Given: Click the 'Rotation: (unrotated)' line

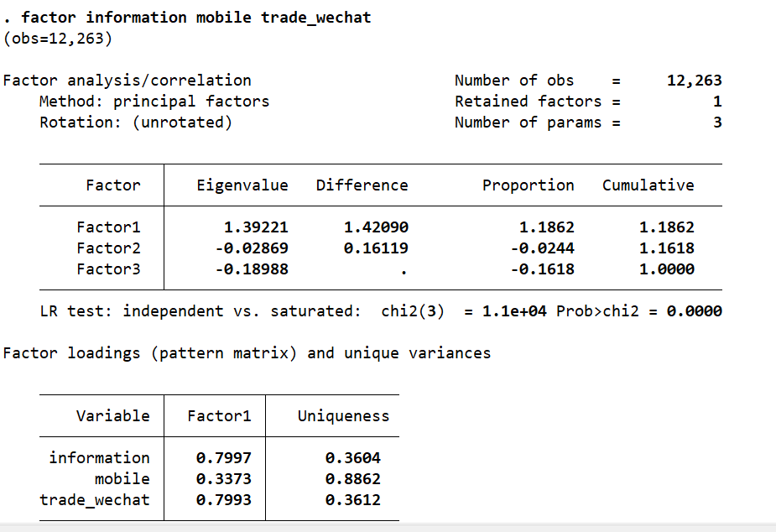Looking at the screenshot, I should pyautogui.click(x=136, y=123).
